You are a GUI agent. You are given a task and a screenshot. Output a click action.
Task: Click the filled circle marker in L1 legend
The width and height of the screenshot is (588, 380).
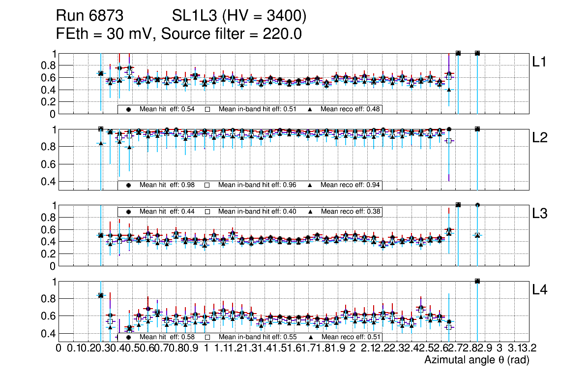pos(129,109)
